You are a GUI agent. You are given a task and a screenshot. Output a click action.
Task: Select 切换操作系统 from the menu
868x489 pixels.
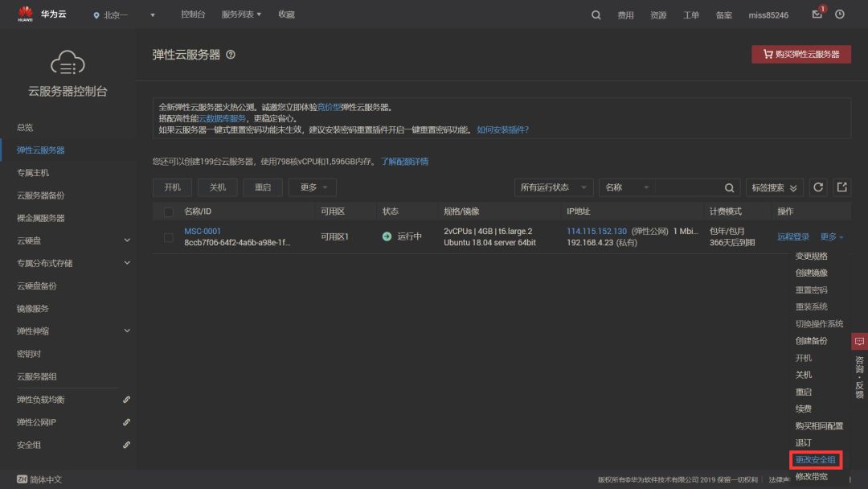coord(819,324)
